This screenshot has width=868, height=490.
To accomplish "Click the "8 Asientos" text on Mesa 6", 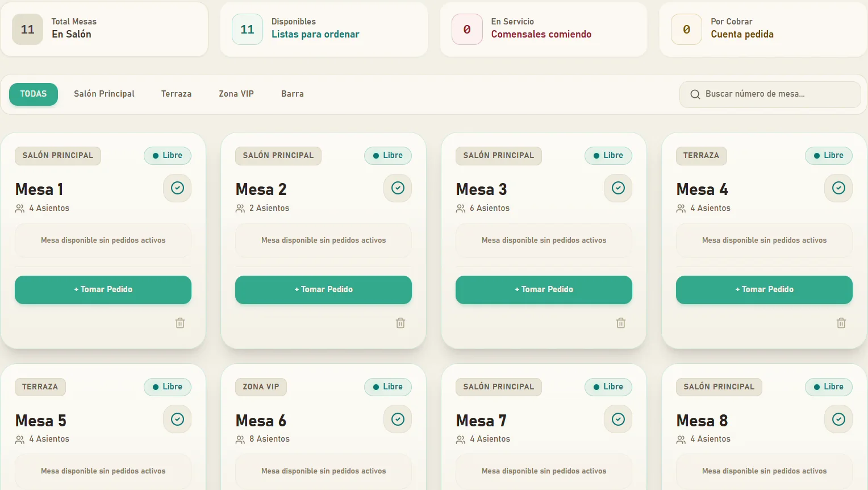I will pos(269,439).
